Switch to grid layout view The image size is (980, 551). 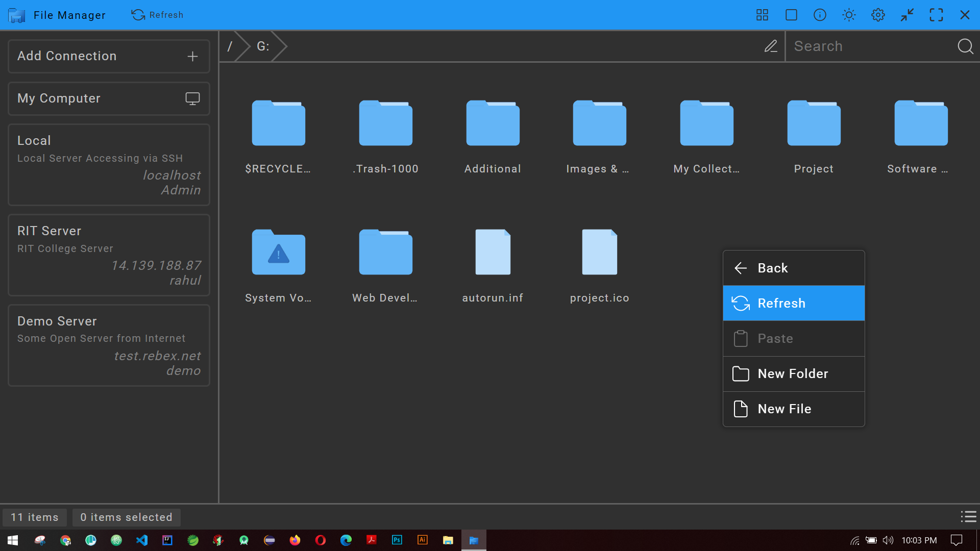click(x=762, y=15)
